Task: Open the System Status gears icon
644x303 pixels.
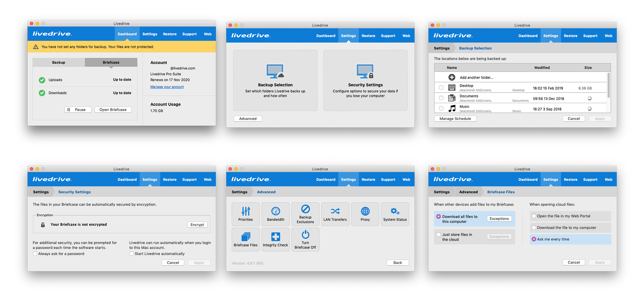Action: (395, 214)
